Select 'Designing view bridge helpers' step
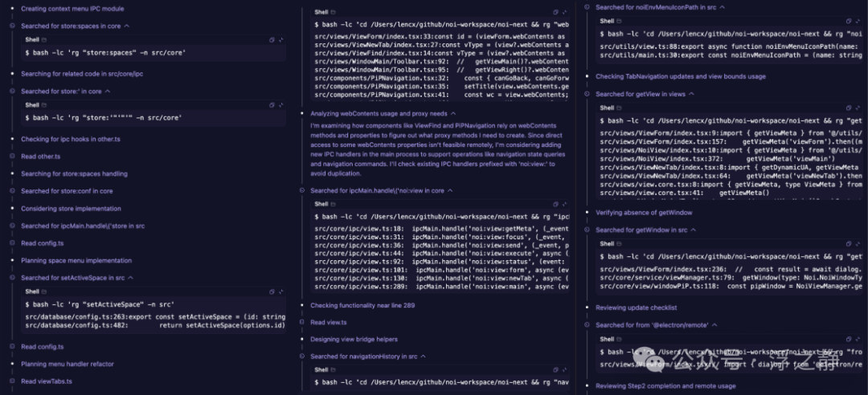Viewport: 868px width, 395px height. [354, 339]
